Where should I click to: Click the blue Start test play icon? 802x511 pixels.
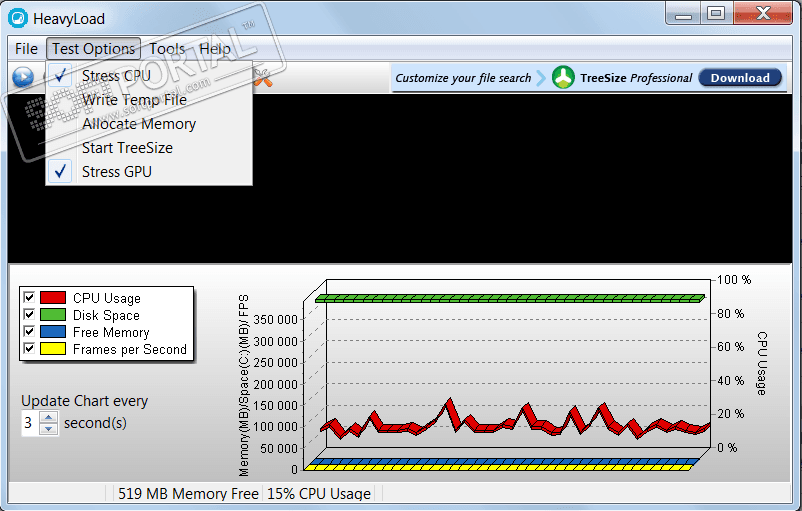(23, 77)
